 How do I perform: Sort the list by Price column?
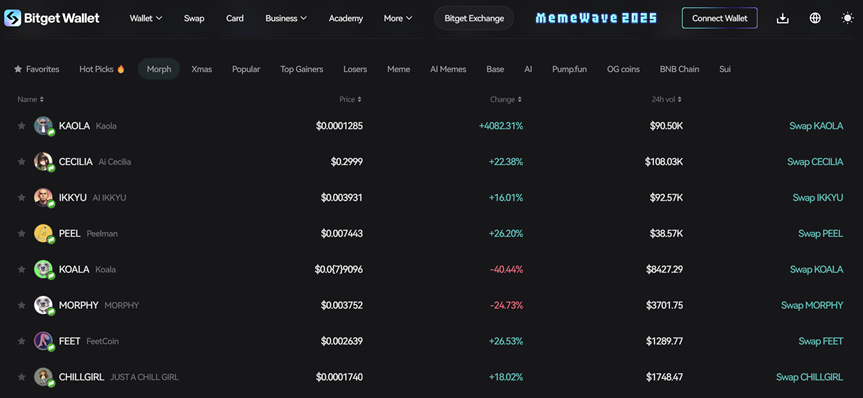pos(350,100)
